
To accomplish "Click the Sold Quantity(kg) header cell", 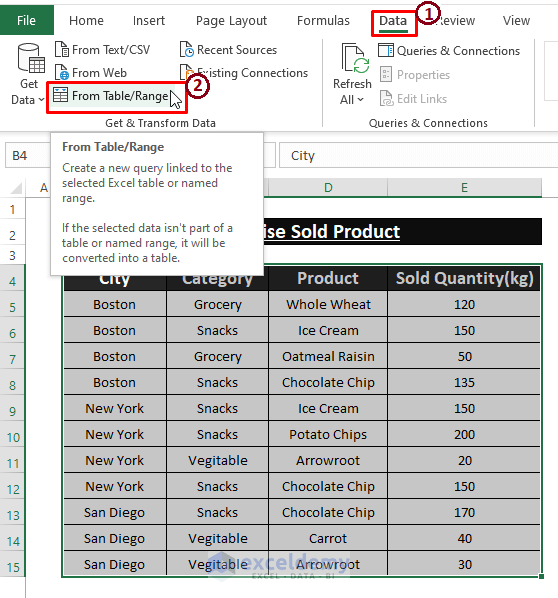I will 464,278.
